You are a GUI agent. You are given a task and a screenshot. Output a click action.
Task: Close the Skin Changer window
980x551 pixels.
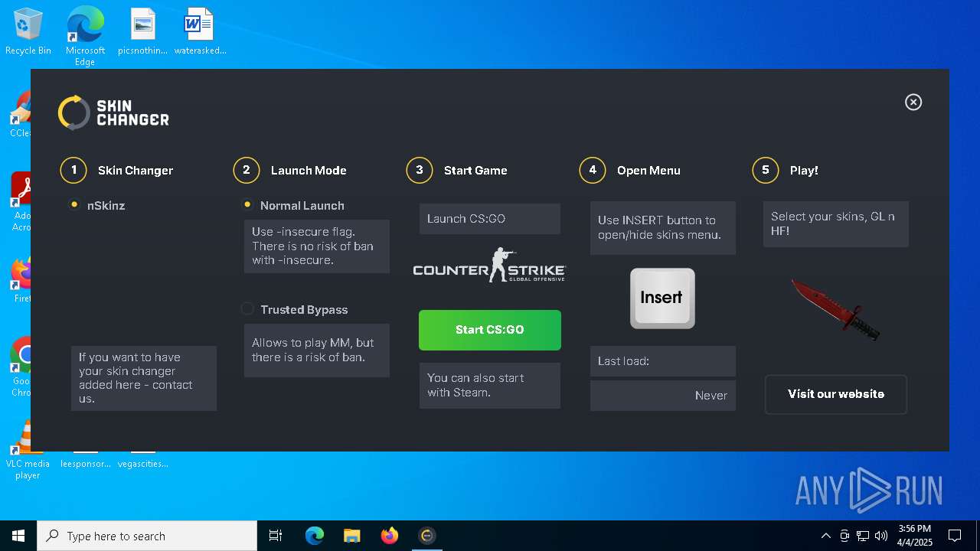pos(913,103)
